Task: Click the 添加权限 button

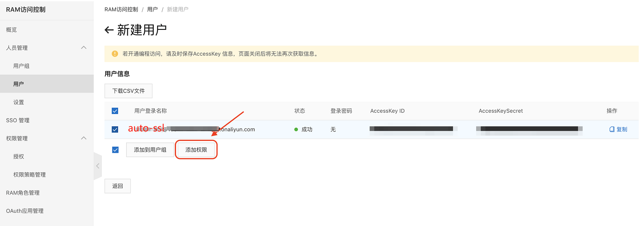Action: click(x=196, y=150)
